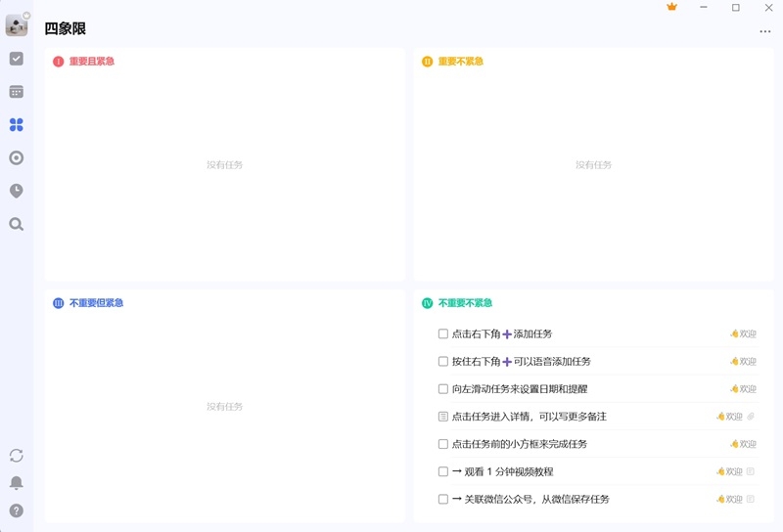Open the tasks checkbox sidebar icon
This screenshot has height=532, width=783.
17,59
